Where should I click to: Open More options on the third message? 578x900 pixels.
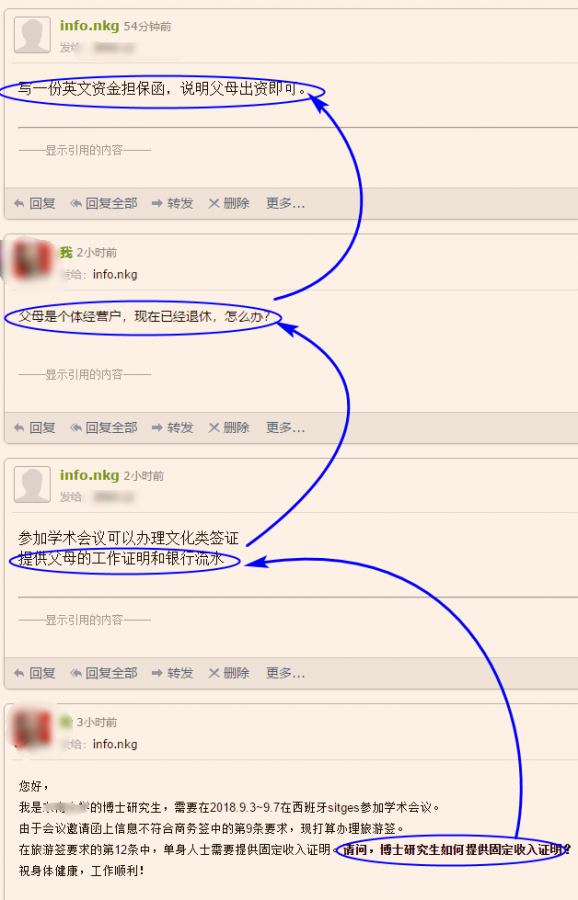tap(285, 673)
